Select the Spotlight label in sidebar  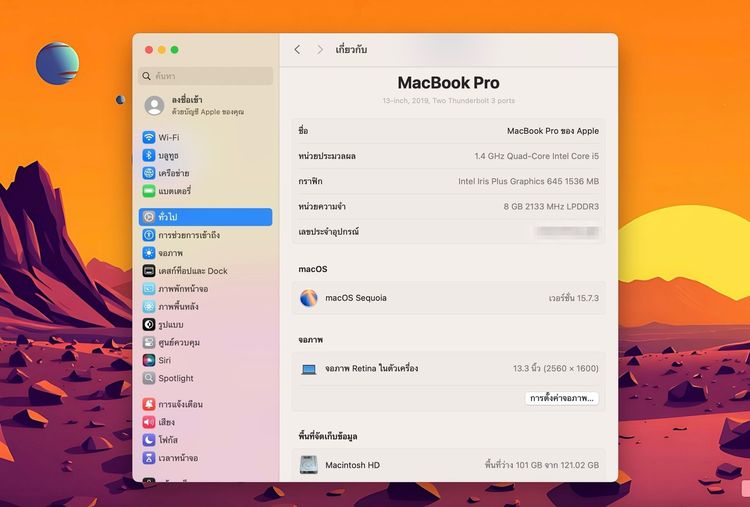(176, 378)
